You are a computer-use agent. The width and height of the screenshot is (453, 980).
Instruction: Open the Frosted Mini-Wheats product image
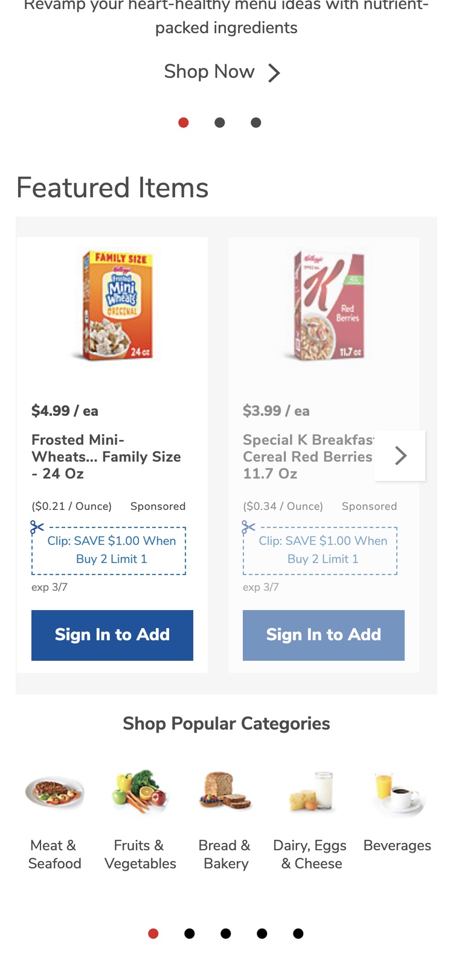pos(118,306)
